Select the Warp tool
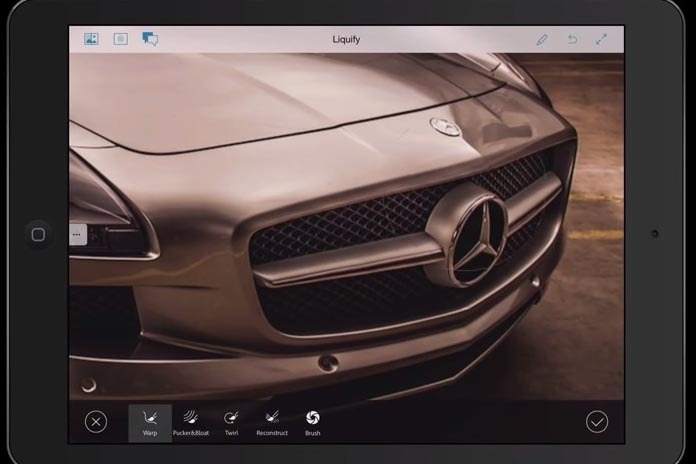The width and height of the screenshot is (696, 464). (x=150, y=423)
